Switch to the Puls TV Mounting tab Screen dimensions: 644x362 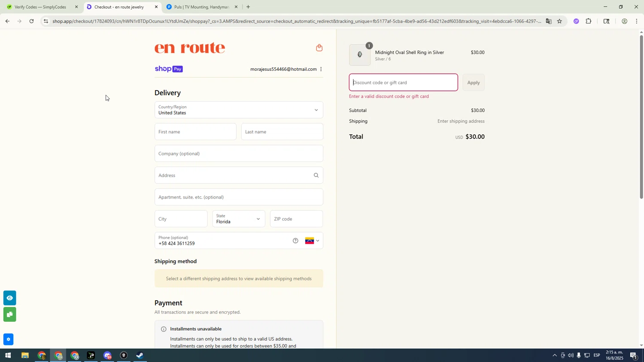tap(202, 7)
